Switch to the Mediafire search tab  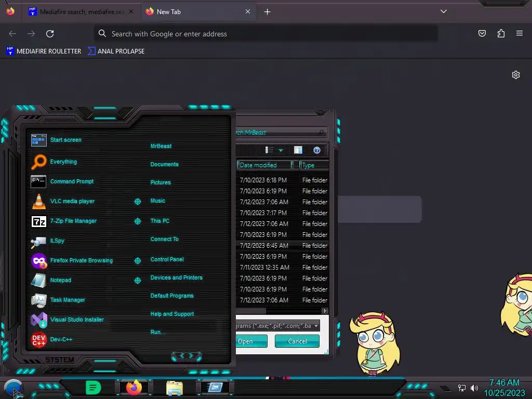coord(82,11)
